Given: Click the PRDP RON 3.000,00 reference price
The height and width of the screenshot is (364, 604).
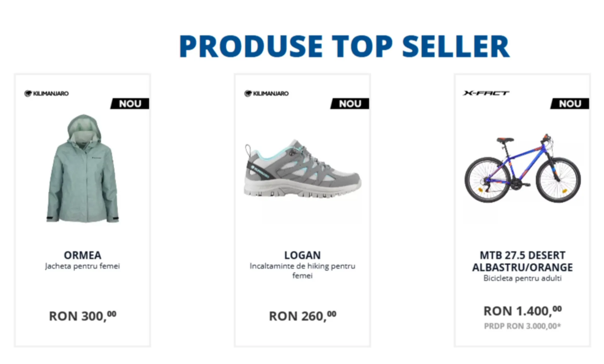Looking at the screenshot, I should coord(523,326).
